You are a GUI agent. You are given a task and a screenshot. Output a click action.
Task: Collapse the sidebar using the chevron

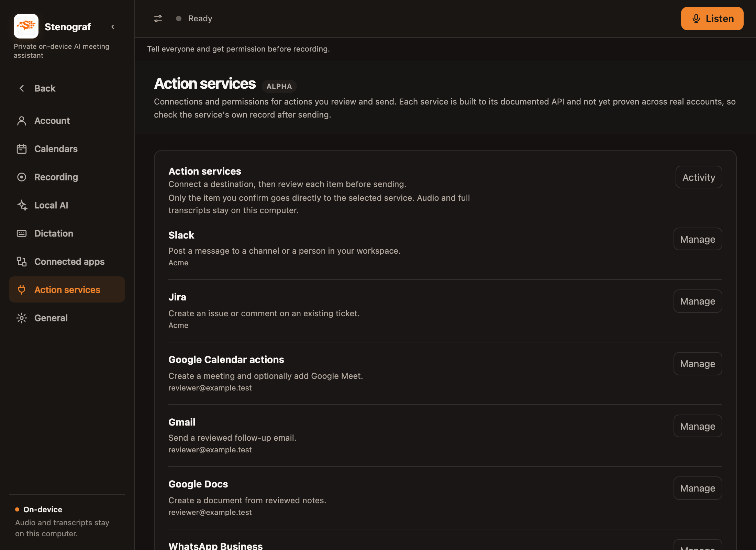click(113, 27)
